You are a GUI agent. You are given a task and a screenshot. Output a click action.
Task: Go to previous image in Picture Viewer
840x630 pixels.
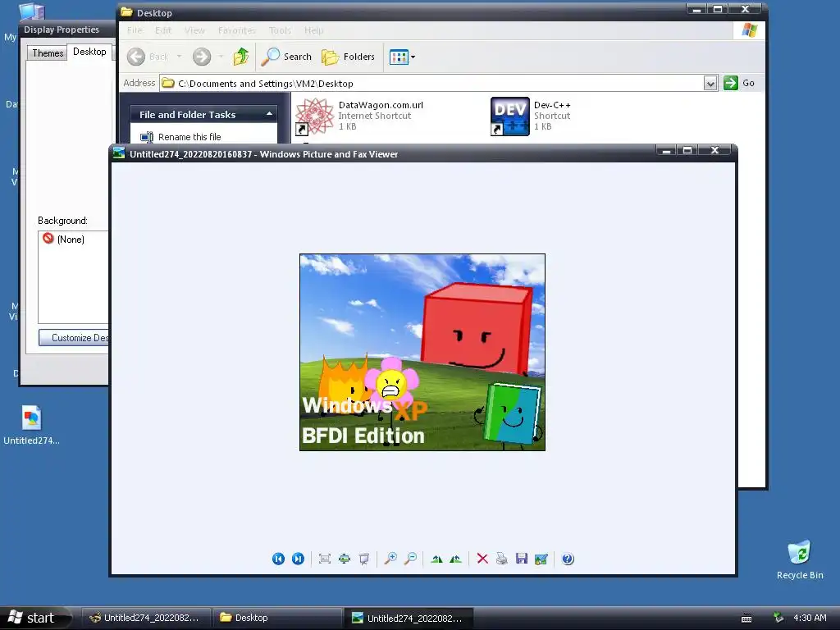278,559
